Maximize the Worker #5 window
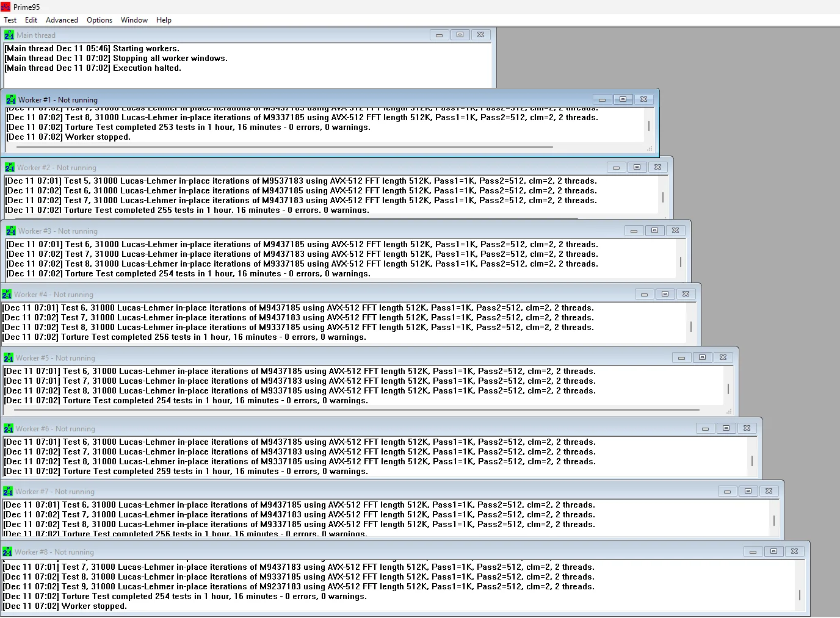Screen dimensions: 840x618 click(x=702, y=358)
